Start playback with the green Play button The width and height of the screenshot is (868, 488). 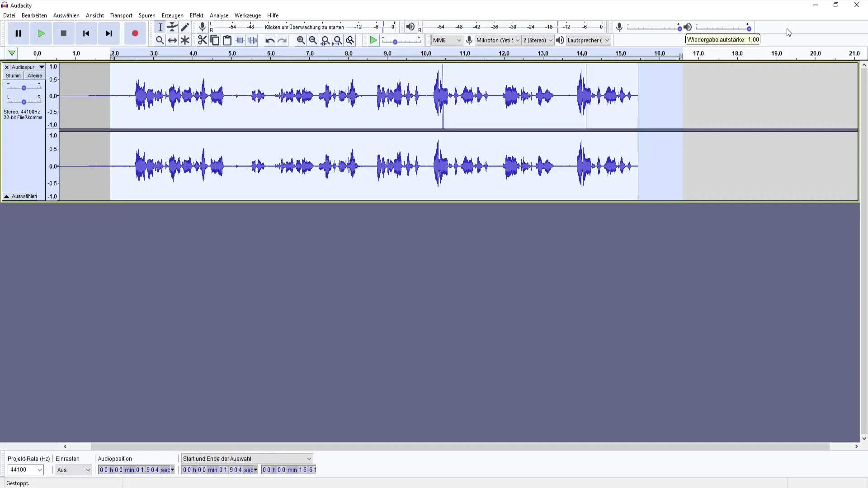coord(41,33)
